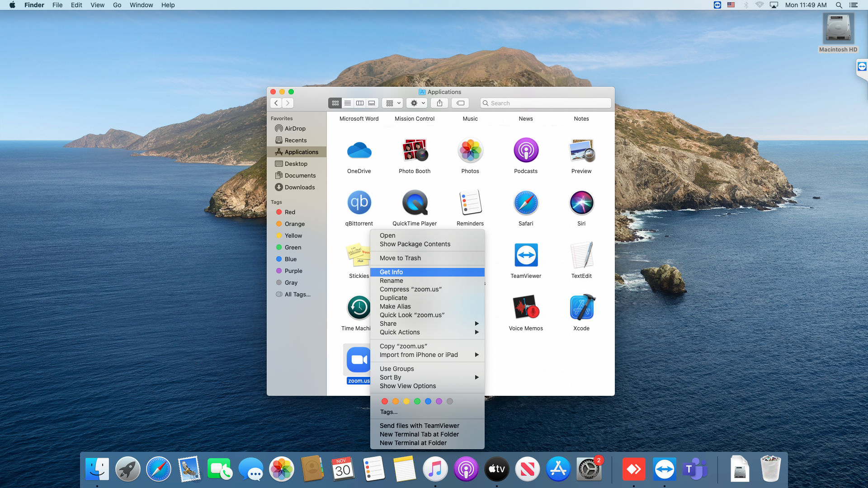Open App Store from the Dock
The image size is (868, 488).
[x=558, y=469]
